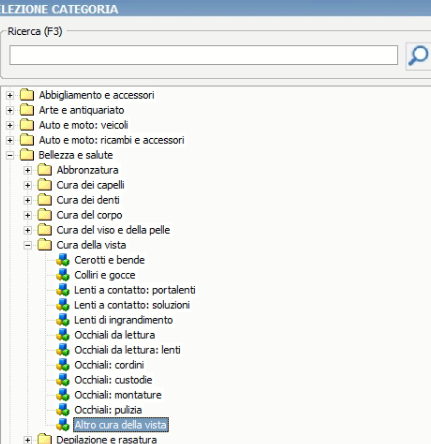
Task: Select Arte e antiquariato category
Action: pyautogui.click(x=82, y=110)
